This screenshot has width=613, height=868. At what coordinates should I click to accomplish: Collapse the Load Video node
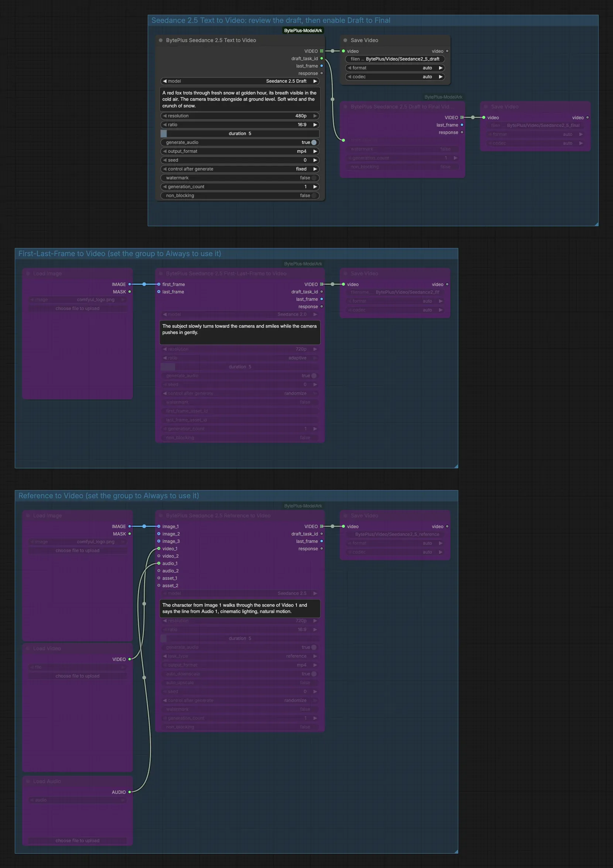(28, 648)
